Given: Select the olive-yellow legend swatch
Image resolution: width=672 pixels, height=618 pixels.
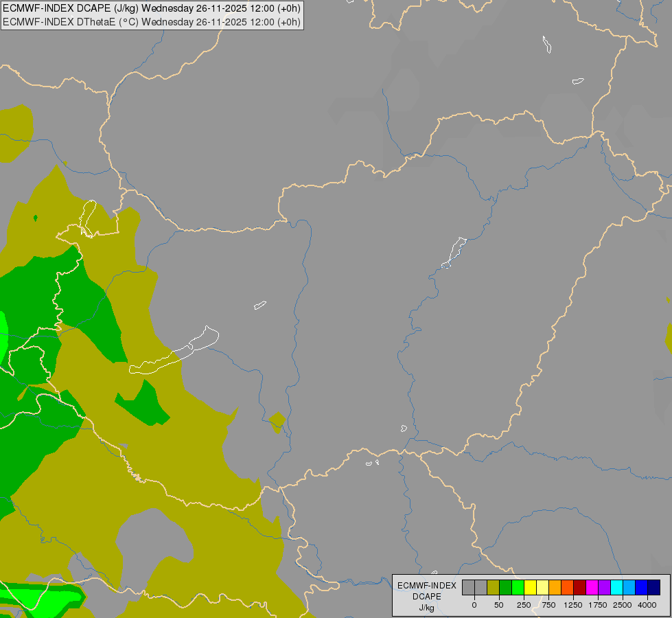Looking at the screenshot, I should click(494, 587).
